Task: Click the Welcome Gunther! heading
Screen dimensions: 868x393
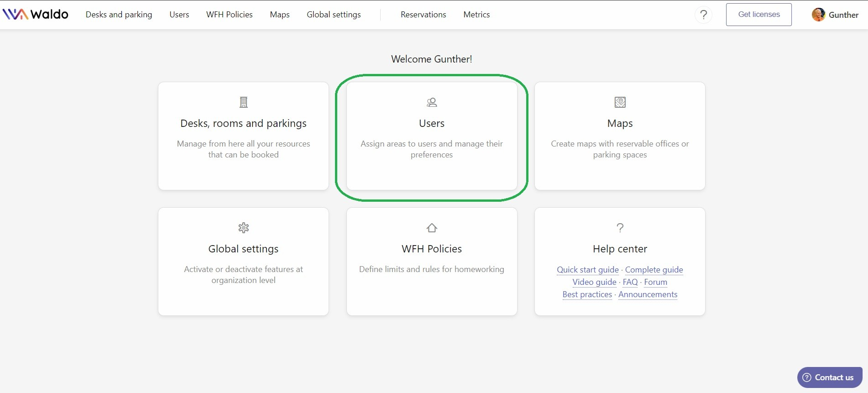Action: [432, 59]
